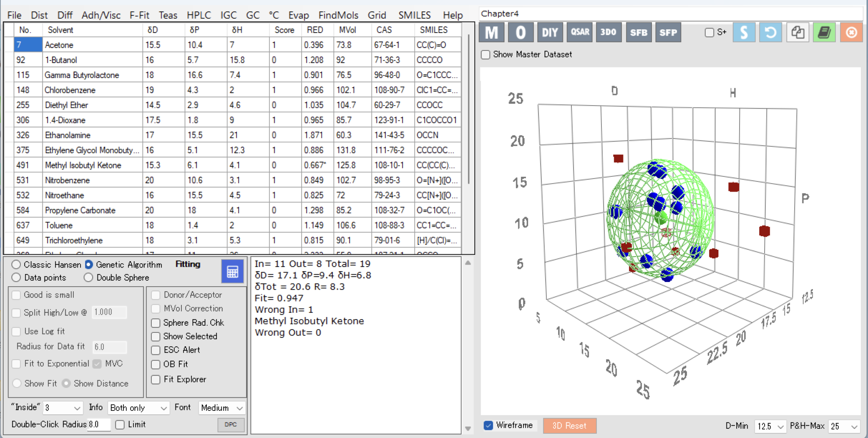Click the blue calculator fitting icon
Viewport: 868px width, 438px height.
[232, 271]
